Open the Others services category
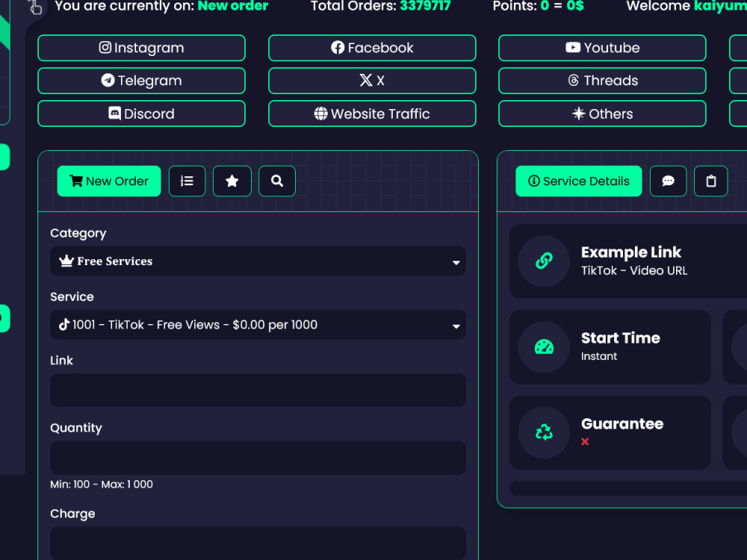 (x=602, y=113)
